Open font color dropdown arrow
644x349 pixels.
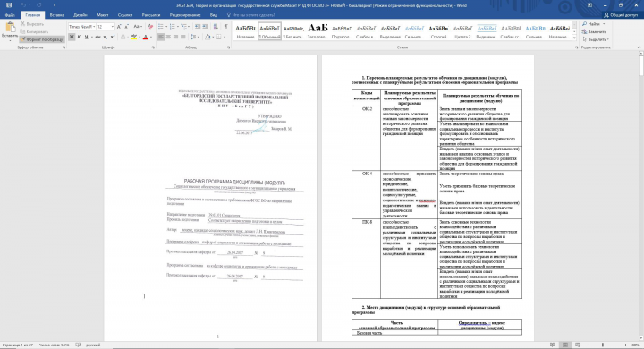pos(150,37)
